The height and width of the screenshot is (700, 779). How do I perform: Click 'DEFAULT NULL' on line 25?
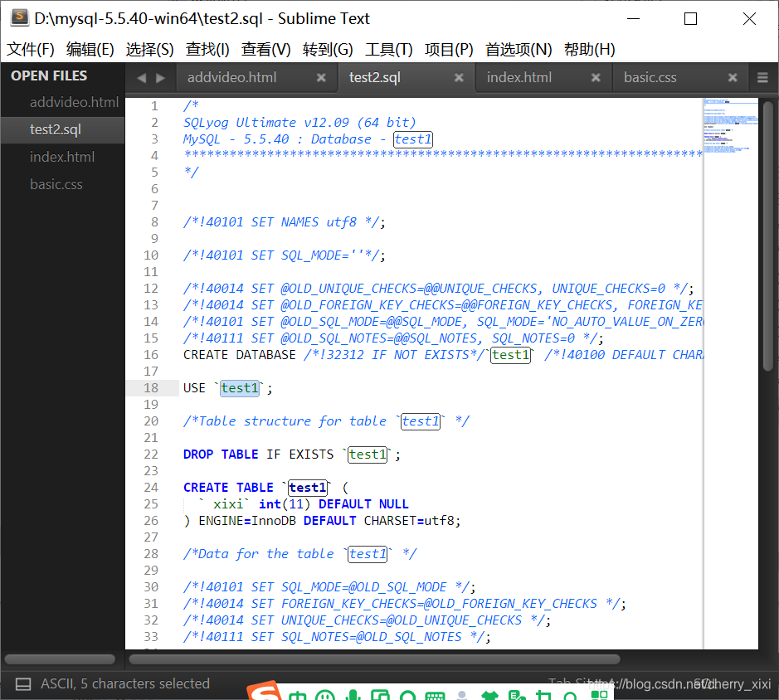click(x=363, y=504)
